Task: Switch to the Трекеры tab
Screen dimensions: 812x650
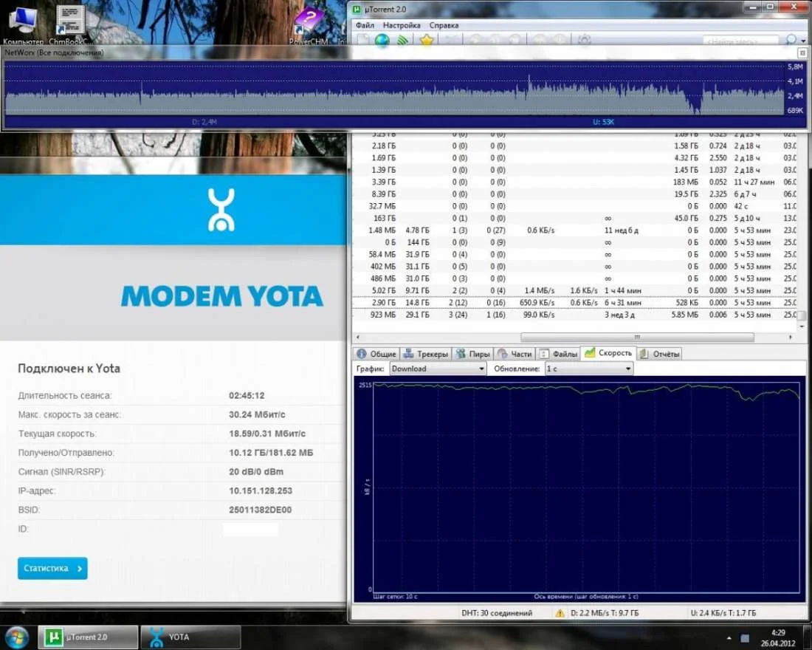Action: 426,354
